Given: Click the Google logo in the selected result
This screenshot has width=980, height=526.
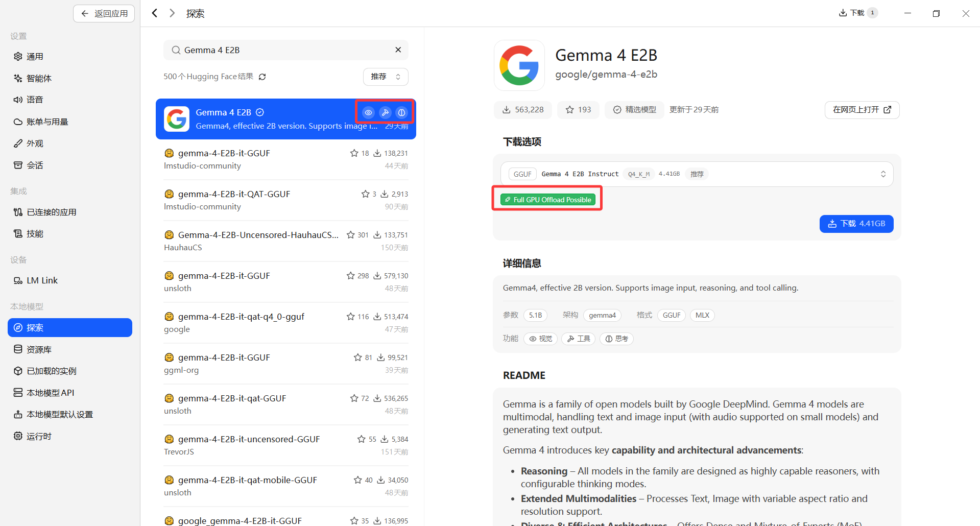Looking at the screenshot, I should click(177, 119).
